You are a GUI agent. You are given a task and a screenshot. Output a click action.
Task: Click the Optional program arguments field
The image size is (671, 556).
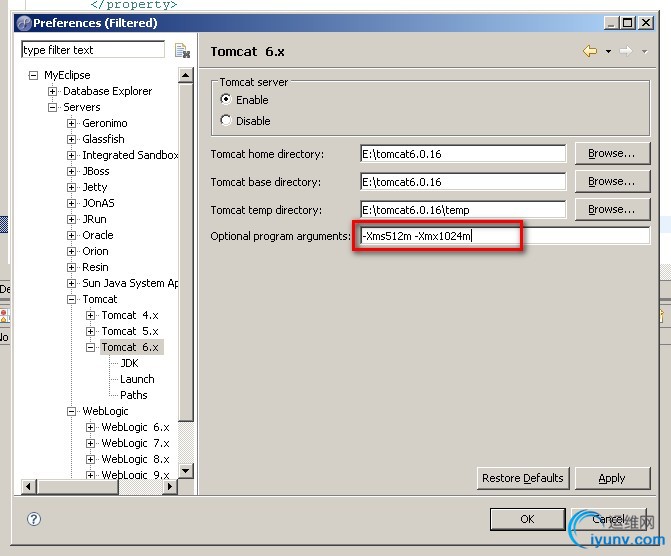(x=505, y=236)
